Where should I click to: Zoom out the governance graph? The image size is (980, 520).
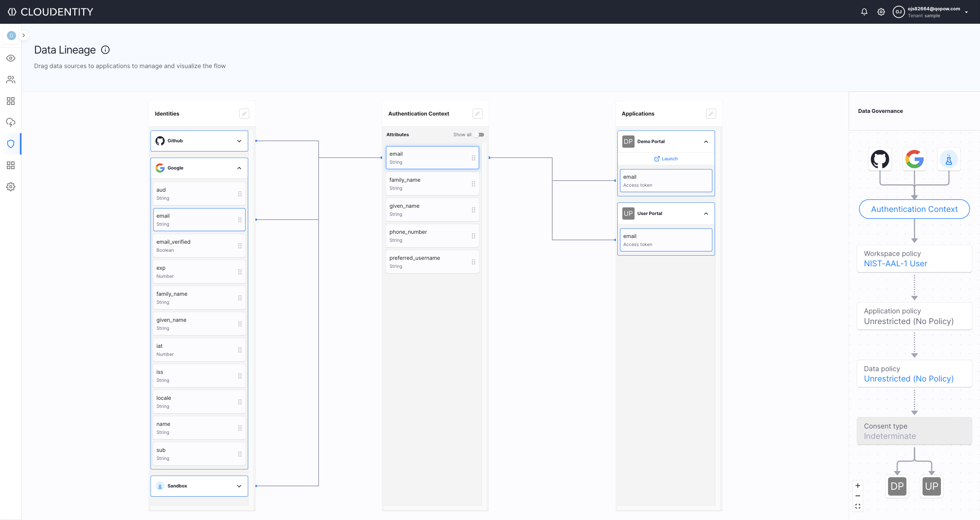pos(858,496)
